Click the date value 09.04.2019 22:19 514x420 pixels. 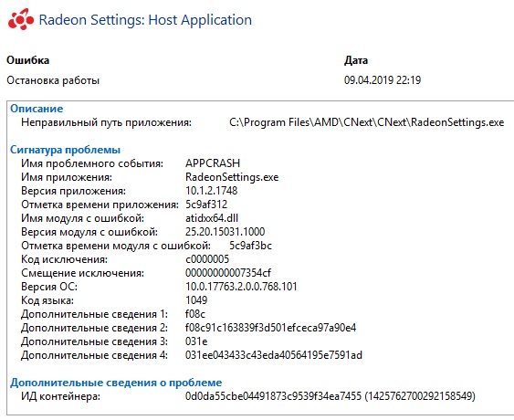(383, 80)
